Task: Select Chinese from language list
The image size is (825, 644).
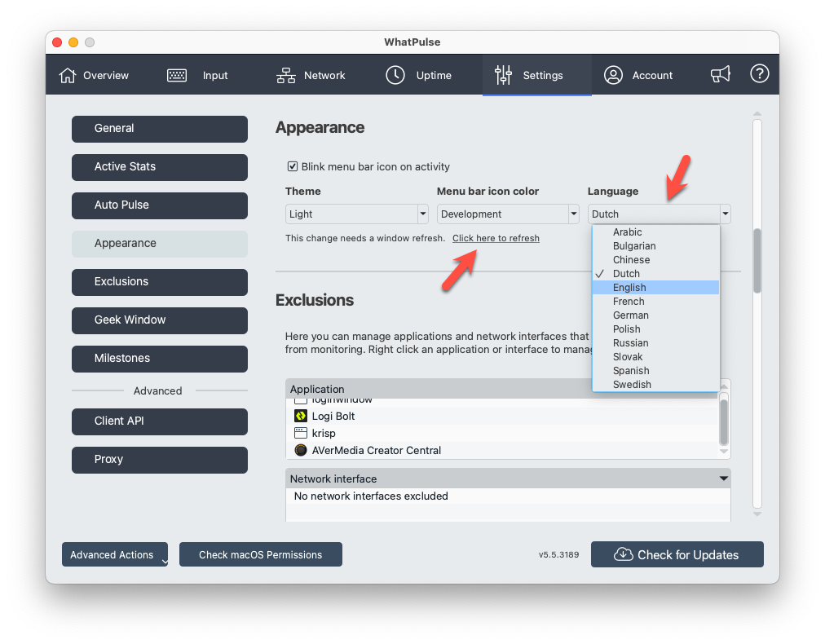Action: (655, 260)
